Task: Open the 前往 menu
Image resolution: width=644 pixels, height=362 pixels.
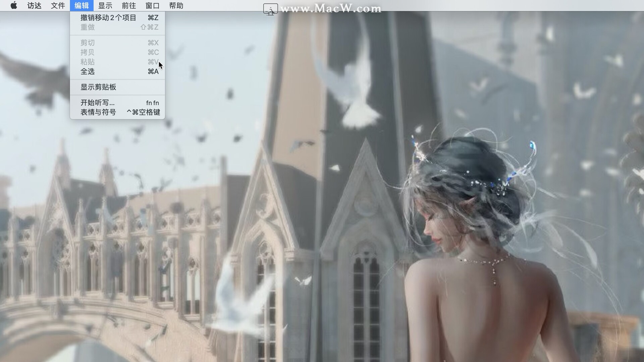Action: [129, 6]
